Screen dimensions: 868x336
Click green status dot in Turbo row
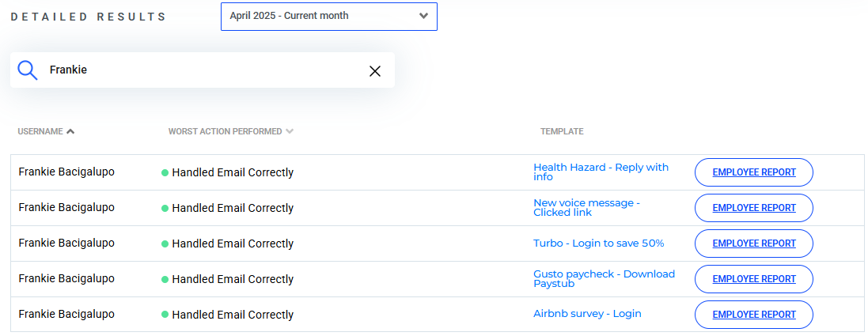click(x=165, y=244)
